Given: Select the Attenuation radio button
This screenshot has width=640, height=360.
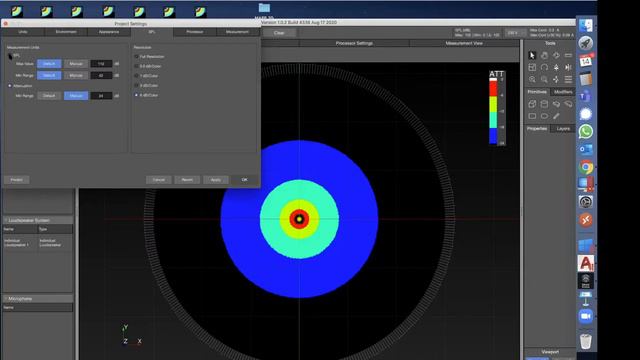Looking at the screenshot, I should point(10,86).
